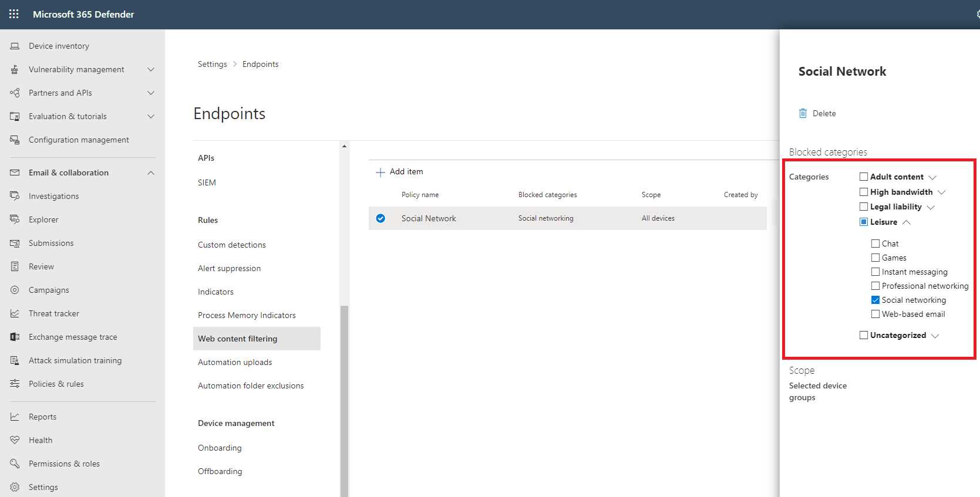Click the Reports line chart icon

pyautogui.click(x=15, y=417)
